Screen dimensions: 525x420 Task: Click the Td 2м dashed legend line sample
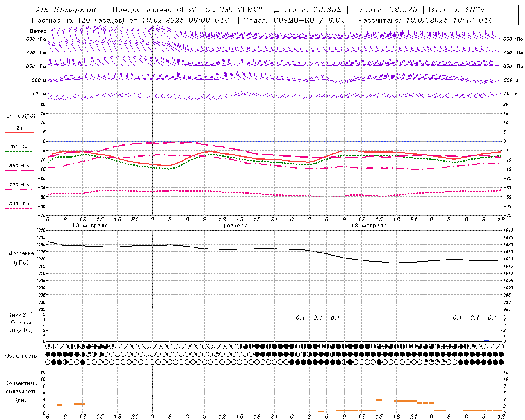(x=19, y=151)
